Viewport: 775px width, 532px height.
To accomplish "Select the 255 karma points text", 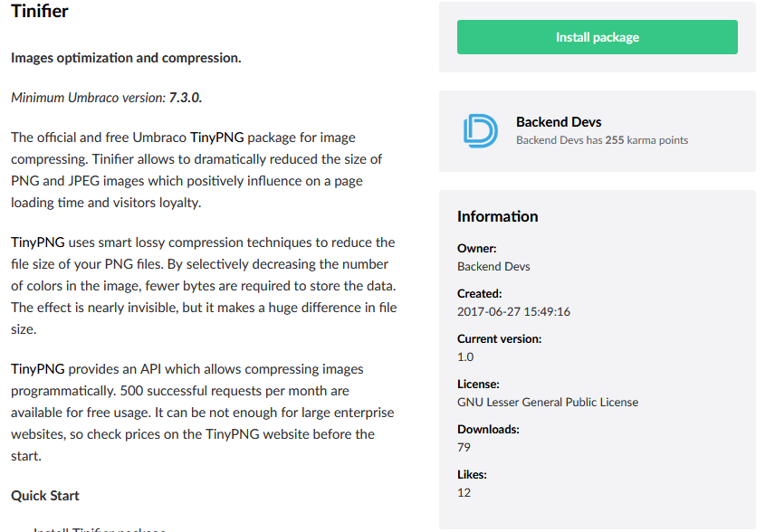I will (646, 140).
